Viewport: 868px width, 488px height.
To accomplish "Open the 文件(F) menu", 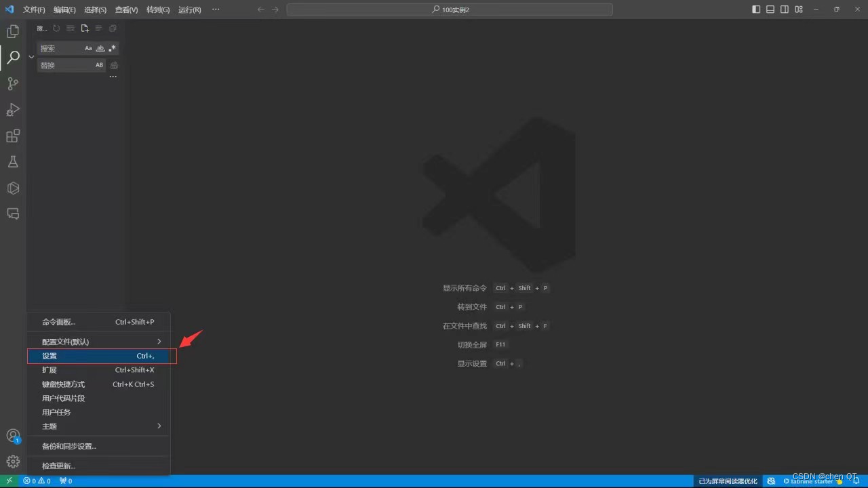I will tap(34, 10).
